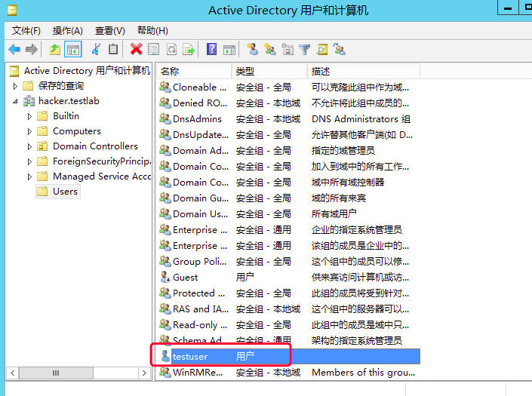Click the testuser name text
The width and height of the screenshot is (532, 396).
coord(190,356)
